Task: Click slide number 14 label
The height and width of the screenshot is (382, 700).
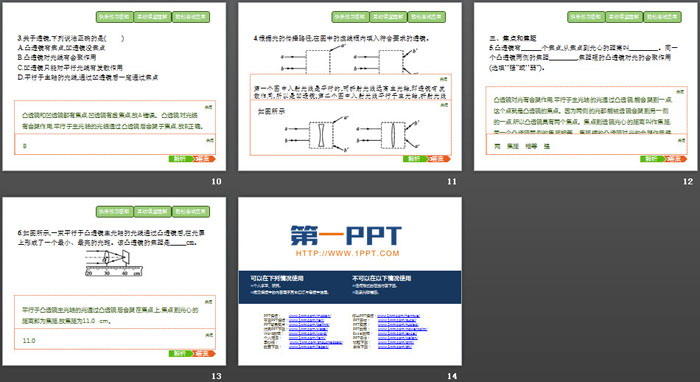Action: pos(452,376)
